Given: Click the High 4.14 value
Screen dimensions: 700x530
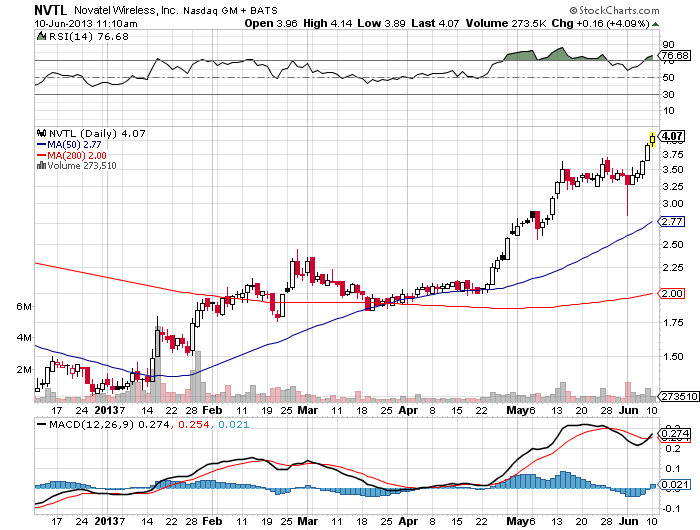Looking at the screenshot, I should (x=328, y=23).
